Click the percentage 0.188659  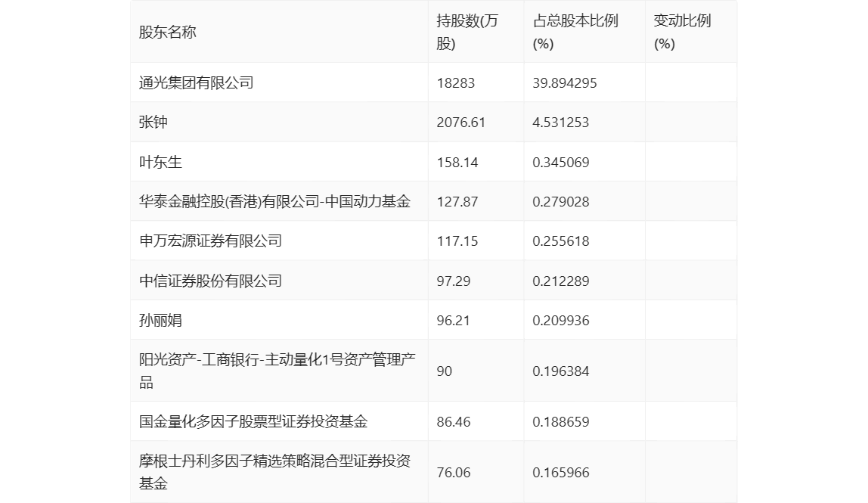[x=561, y=421]
